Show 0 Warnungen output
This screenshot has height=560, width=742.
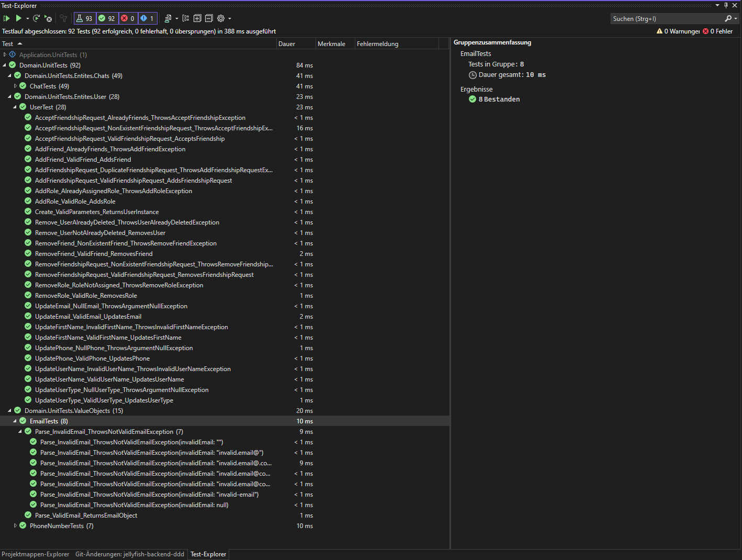(x=678, y=31)
